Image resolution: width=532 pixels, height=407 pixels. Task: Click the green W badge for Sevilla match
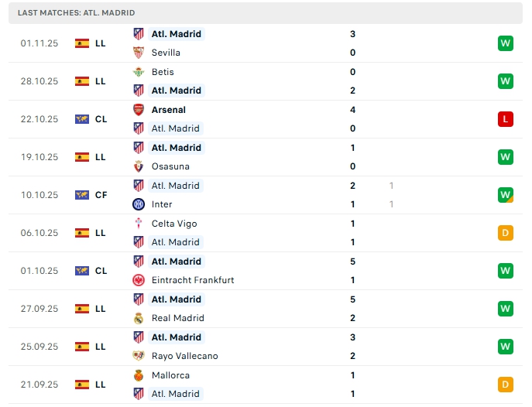pyautogui.click(x=506, y=43)
